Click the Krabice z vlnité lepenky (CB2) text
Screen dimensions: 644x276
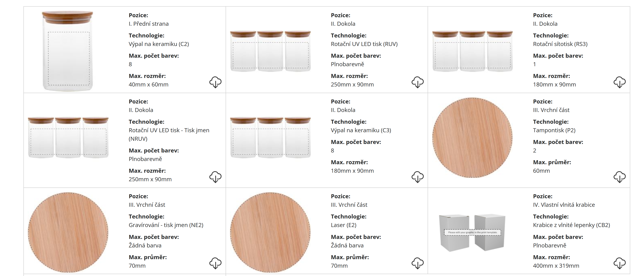(x=571, y=225)
